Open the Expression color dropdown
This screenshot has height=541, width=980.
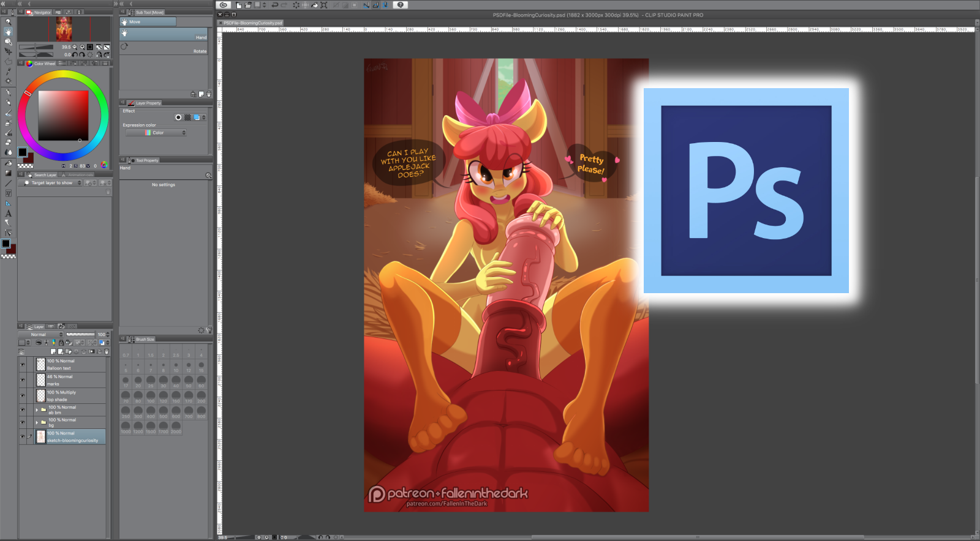(156, 133)
